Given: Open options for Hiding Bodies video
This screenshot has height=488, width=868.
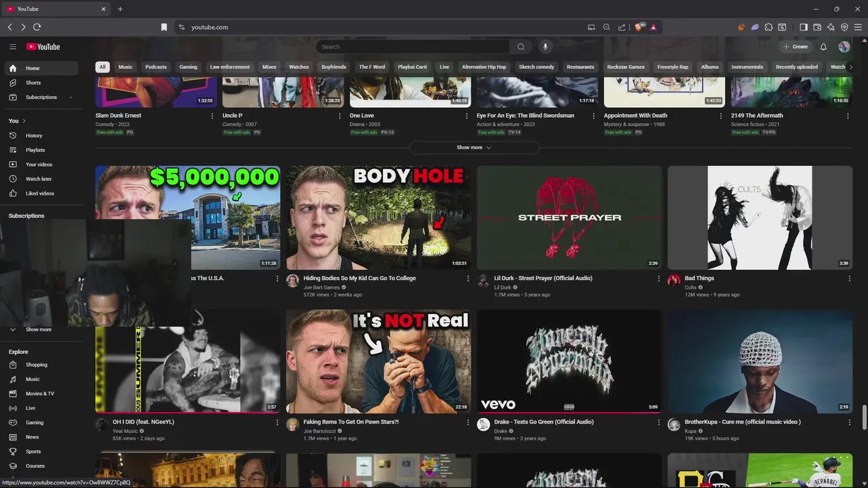Looking at the screenshot, I should point(468,279).
